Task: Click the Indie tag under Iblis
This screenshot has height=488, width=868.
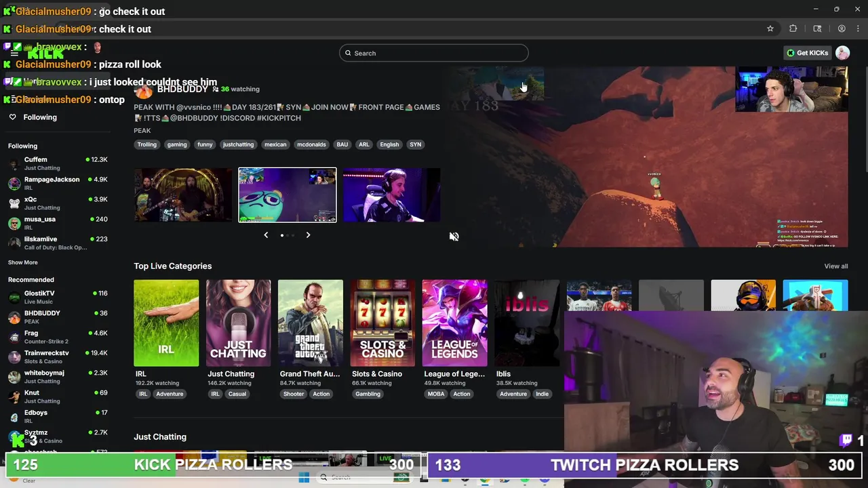Action: [x=542, y=394]
